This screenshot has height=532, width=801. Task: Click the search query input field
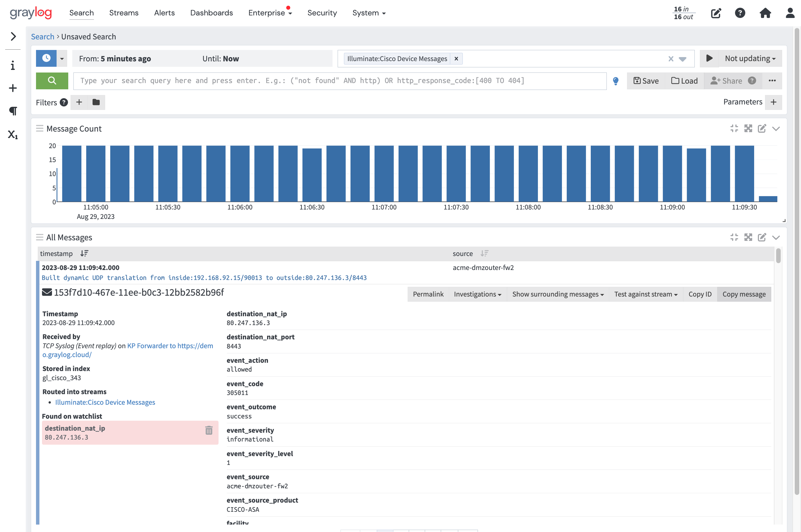pyautogui.click(x=340, y=81)
